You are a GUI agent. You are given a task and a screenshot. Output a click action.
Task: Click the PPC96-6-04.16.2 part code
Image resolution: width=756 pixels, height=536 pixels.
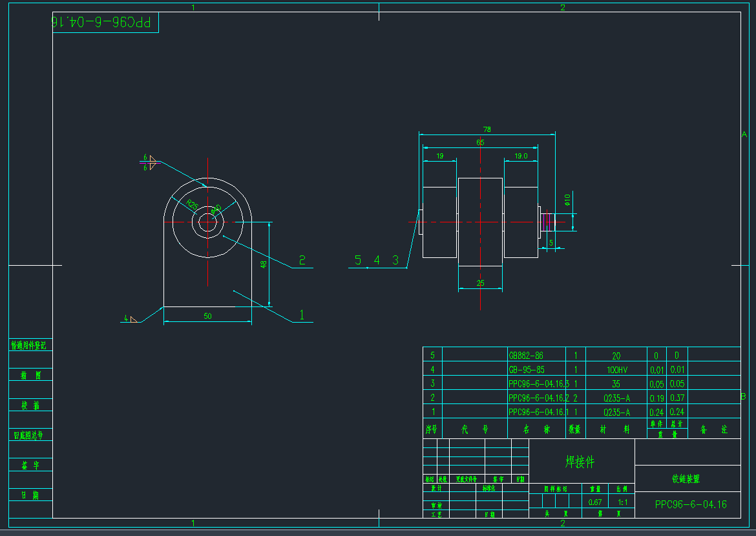pos(539,398)
